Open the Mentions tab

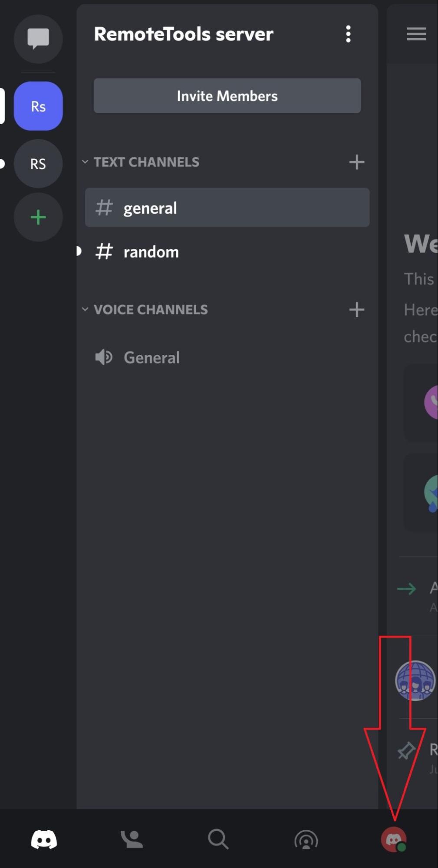click(306, 840)
